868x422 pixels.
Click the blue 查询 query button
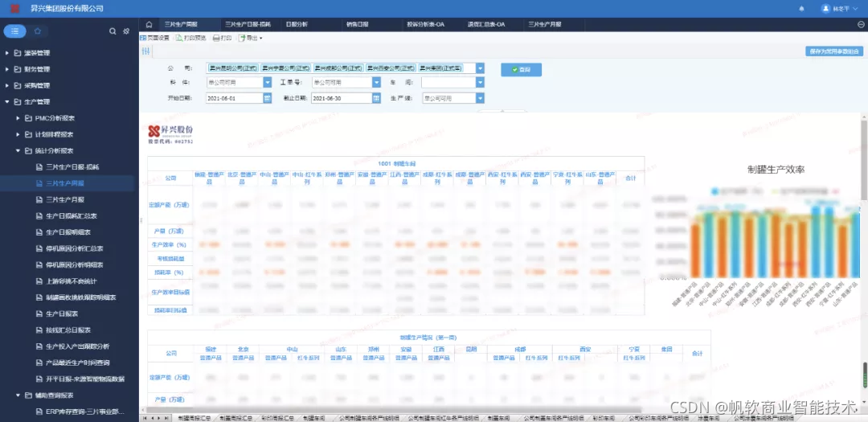521,70
